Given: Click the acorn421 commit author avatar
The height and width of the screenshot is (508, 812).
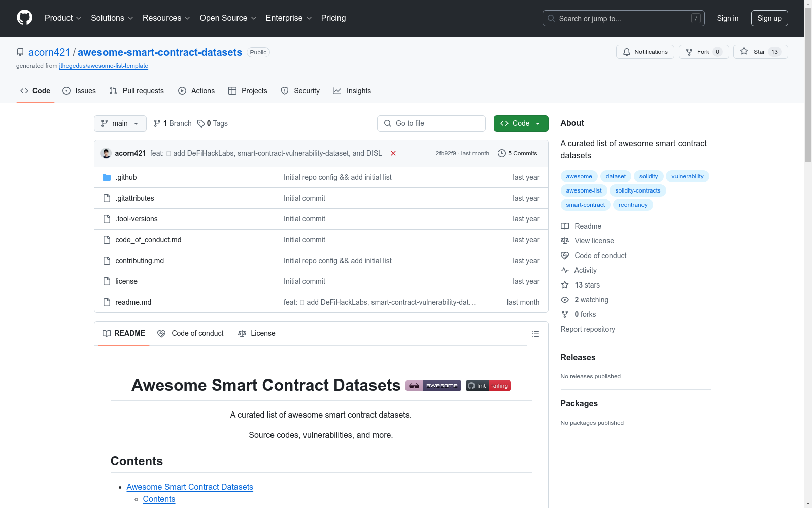Looking at the screenshot, I should pos(106,153).
